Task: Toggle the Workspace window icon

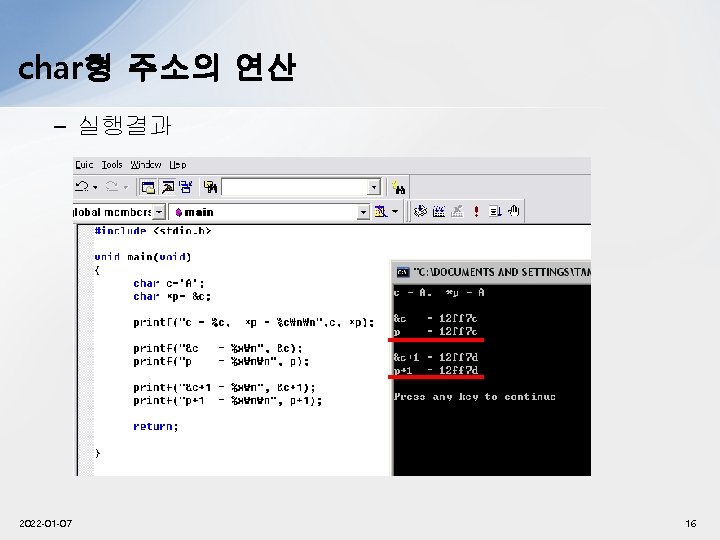Action: (148, 187)
